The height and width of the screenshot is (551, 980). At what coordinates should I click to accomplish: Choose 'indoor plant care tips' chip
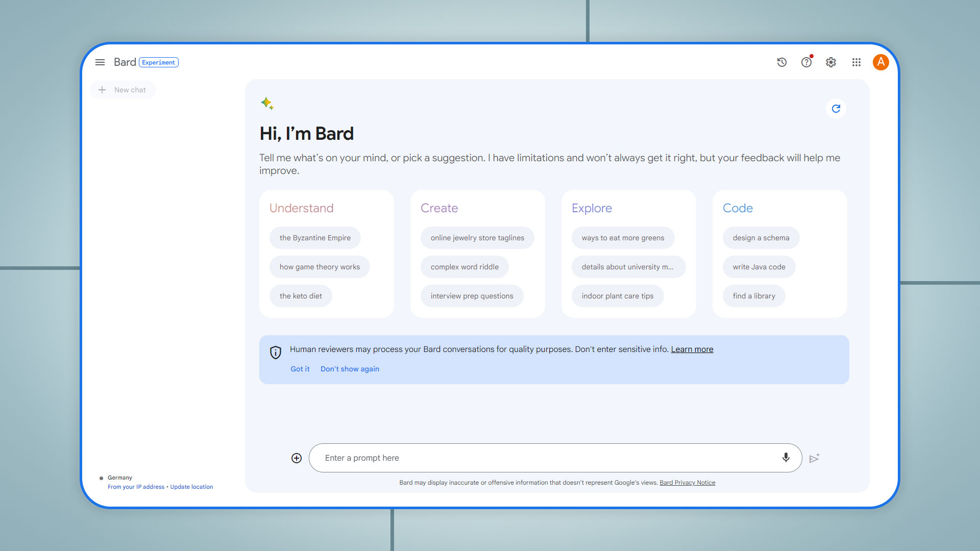point(618,296)
